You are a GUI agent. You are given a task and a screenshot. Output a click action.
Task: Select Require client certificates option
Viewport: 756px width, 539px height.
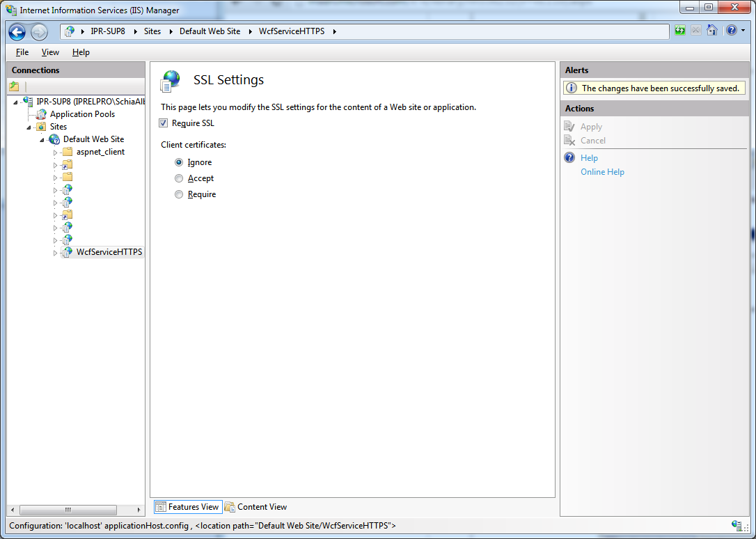pyautogui.click(x=179, y=194)
